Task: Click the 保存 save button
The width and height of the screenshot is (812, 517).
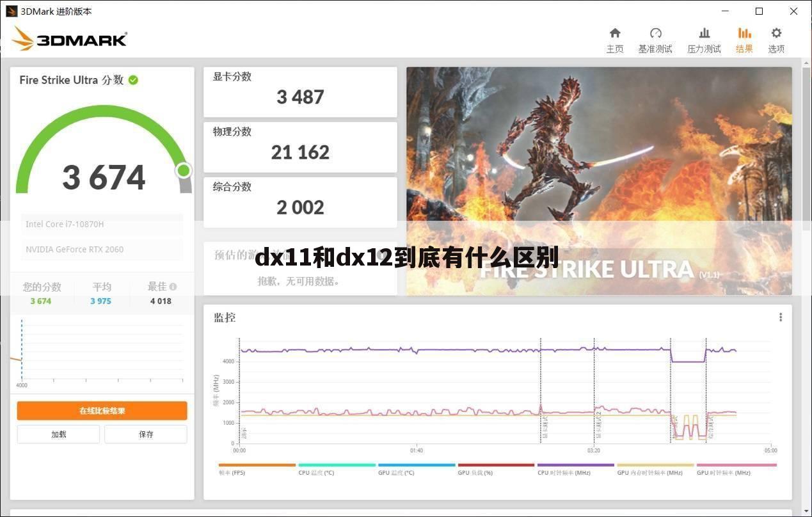Action: click(x=146, y=434)
